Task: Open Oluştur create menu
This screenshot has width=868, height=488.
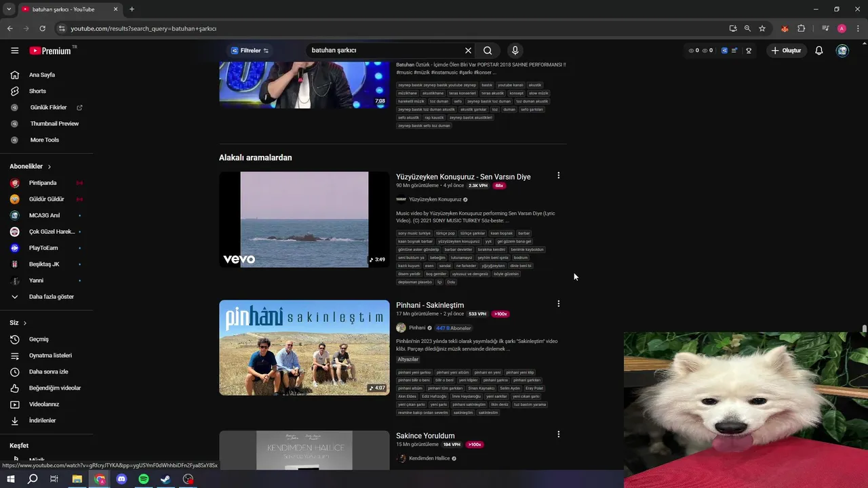Action: 787,51
